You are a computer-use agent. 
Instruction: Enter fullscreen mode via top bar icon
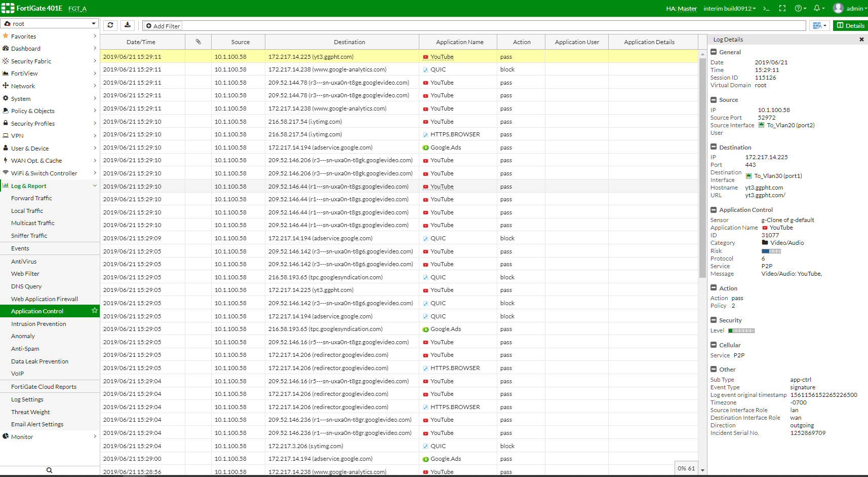click(782, 9)
